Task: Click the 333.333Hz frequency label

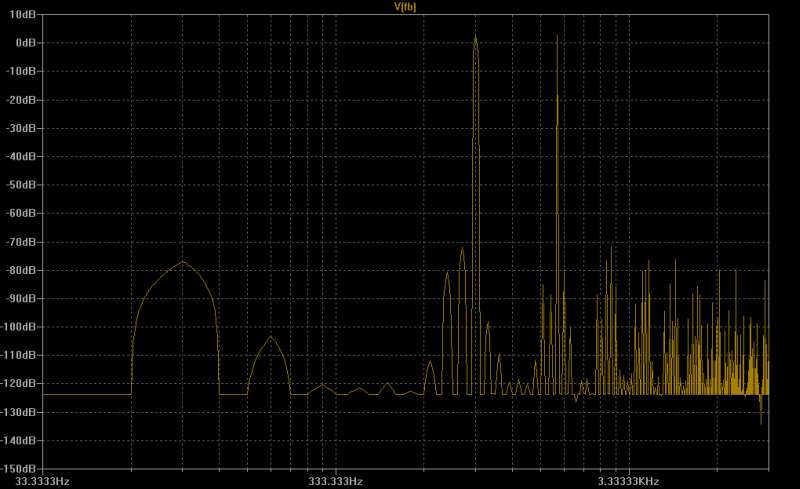Action: tap(336, 481)
